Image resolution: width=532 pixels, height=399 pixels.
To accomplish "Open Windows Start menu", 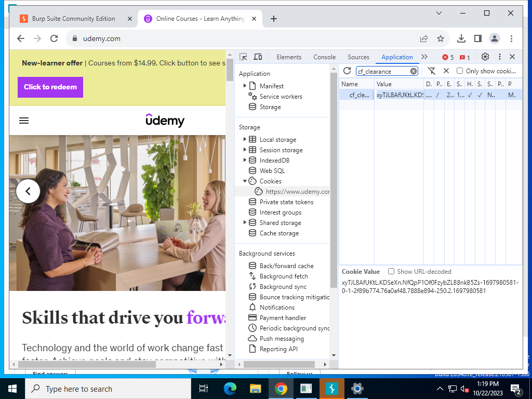I will pyautogui.click(x=12, y=389).
